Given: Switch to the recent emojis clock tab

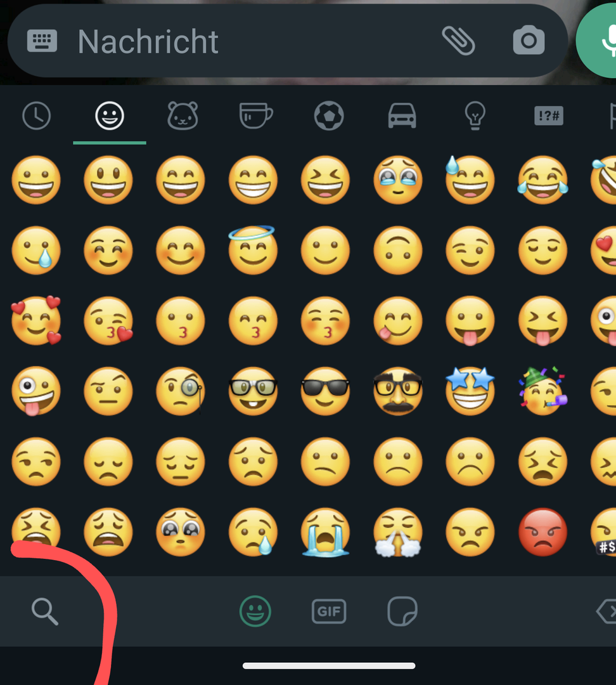Looking at the screenshot, I should pos(36,116).
